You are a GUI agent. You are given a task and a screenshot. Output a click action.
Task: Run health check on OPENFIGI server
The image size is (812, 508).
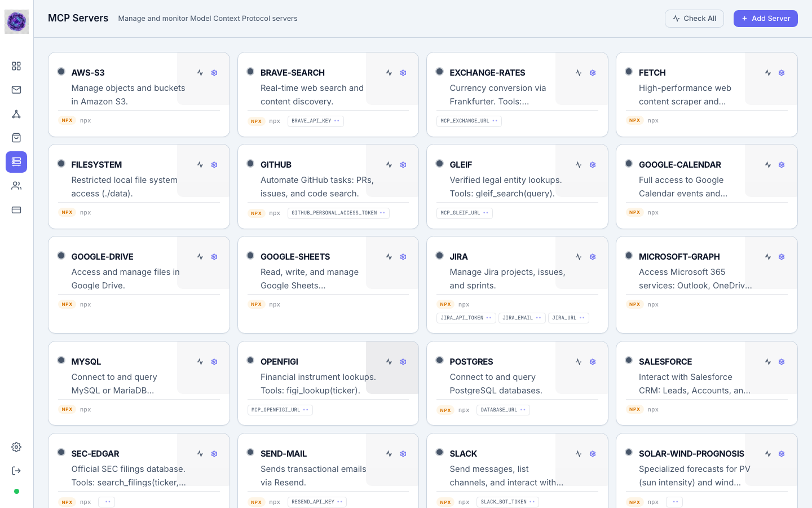coord(389,362)
